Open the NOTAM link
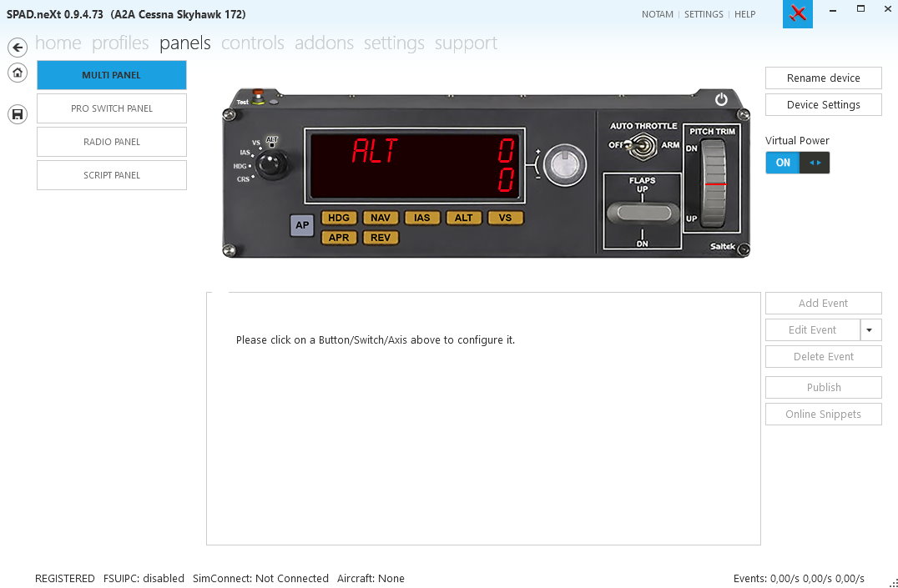This screenshot has height=588, width=898. (x=657, y=14)
